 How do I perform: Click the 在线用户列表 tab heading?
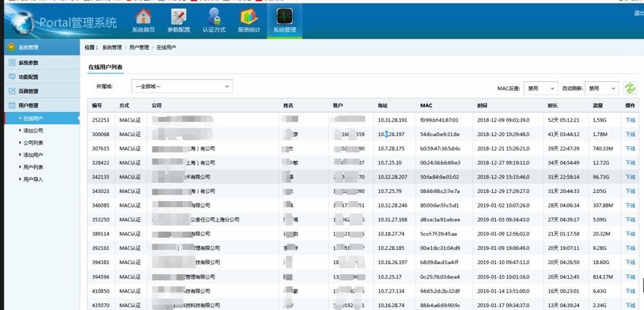[105, 67]
